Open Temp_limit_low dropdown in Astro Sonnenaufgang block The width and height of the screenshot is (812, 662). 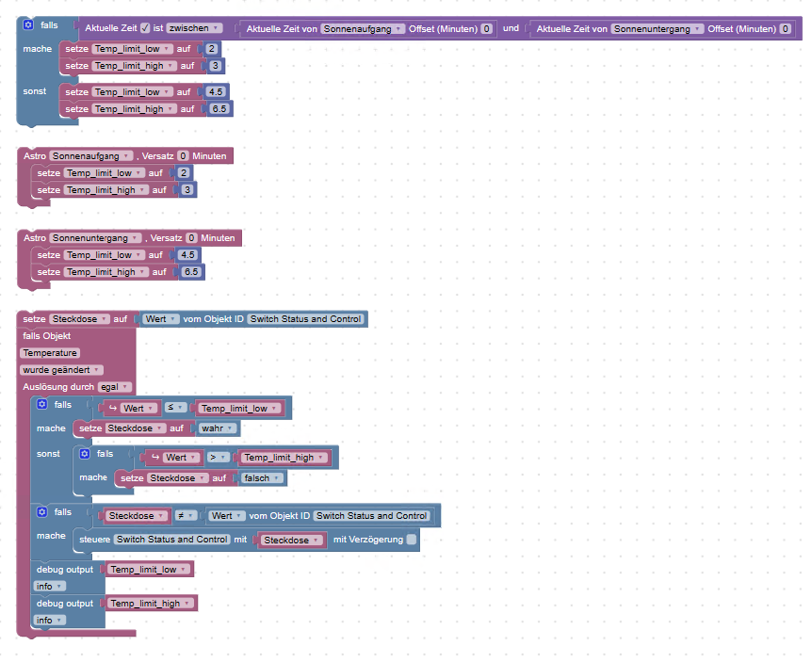click(x=105, y=173)
